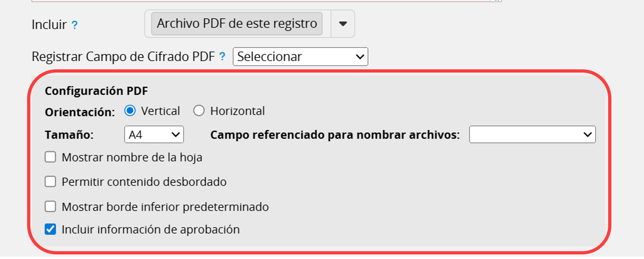Open the A4 paper size dropdown

(154, 135)
